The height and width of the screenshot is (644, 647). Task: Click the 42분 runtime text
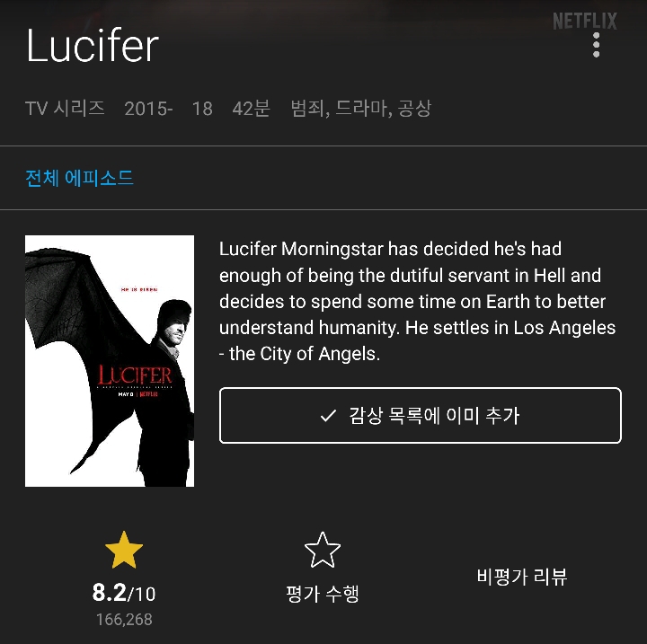pos(251,109)
